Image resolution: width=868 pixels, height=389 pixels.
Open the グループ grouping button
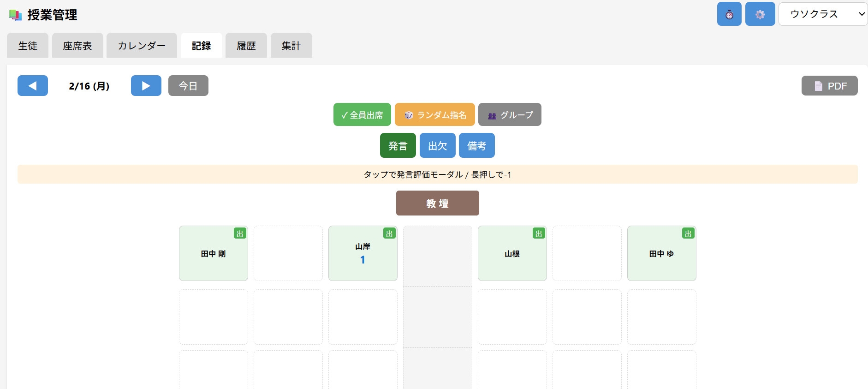click(x=509, y=115)
